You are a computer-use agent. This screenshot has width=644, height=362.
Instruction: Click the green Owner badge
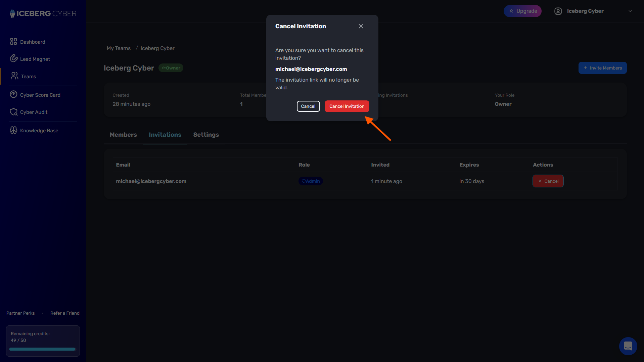tap(171, 68)
